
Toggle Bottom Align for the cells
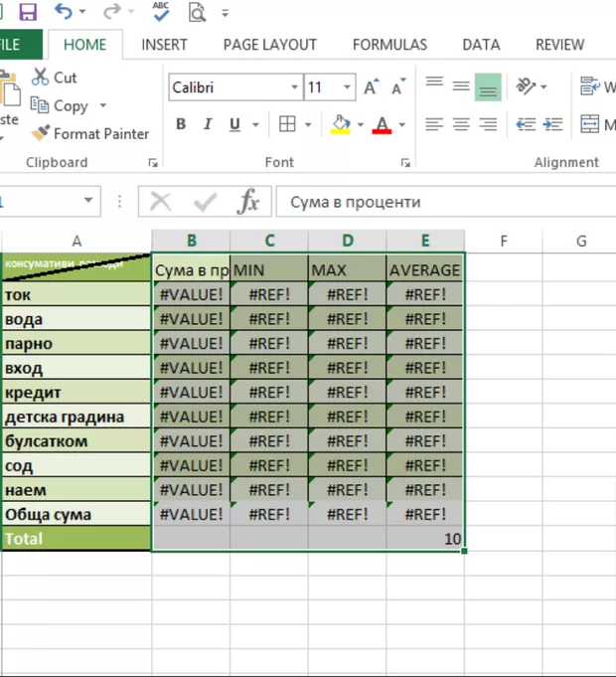point(488,87)
